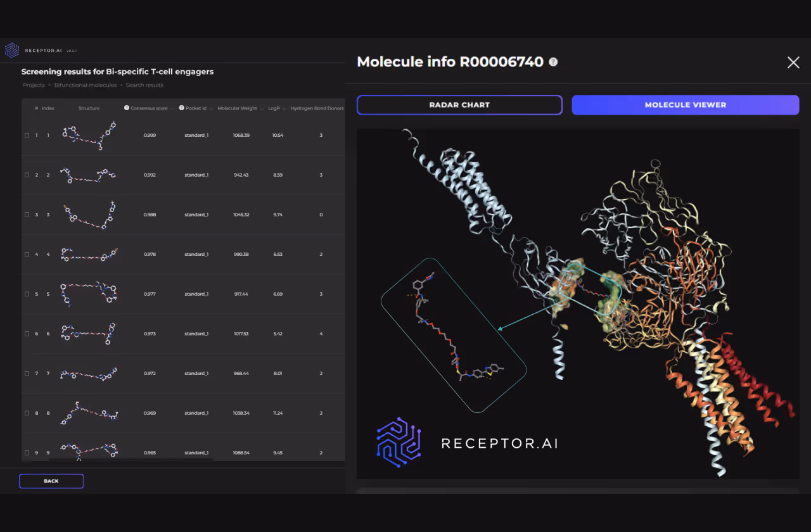Click the horizontal scrollbar under results table
Screen dimensions: 811x532
click(x=132, y=459)
